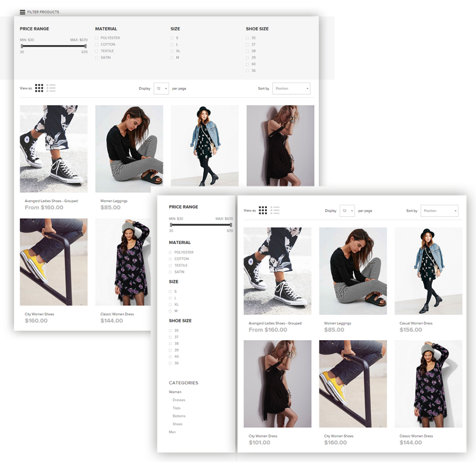This screenshot has height=462, width=476.
Task: Tick the XL size checkbox in horizontal filter bar
Action: point(172,51)
